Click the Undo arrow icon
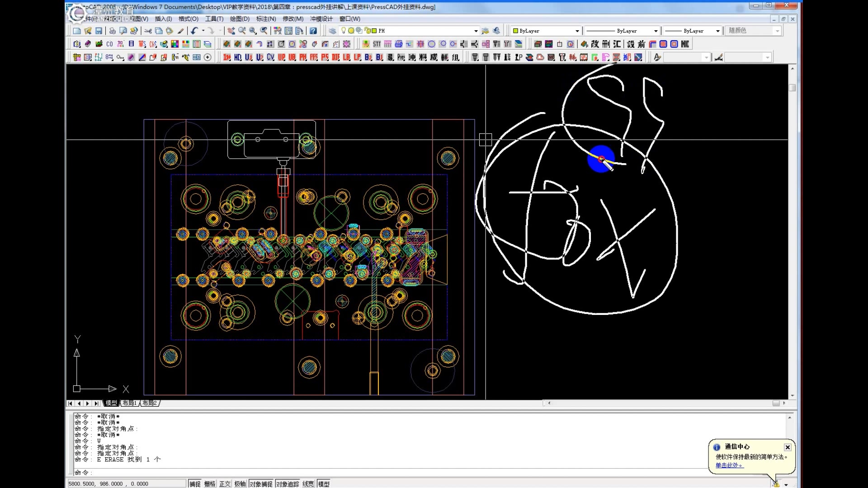Viewport: 868px width, 488px height. 194,31
